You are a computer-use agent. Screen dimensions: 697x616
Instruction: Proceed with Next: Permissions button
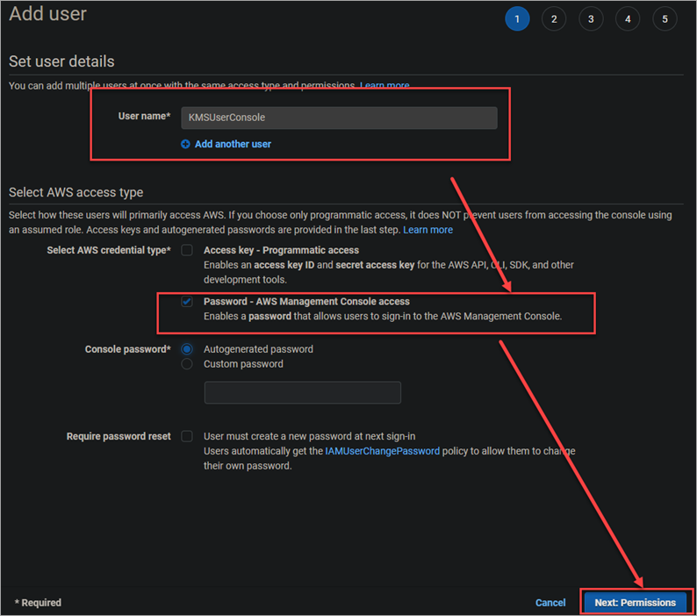click(636, 603)
